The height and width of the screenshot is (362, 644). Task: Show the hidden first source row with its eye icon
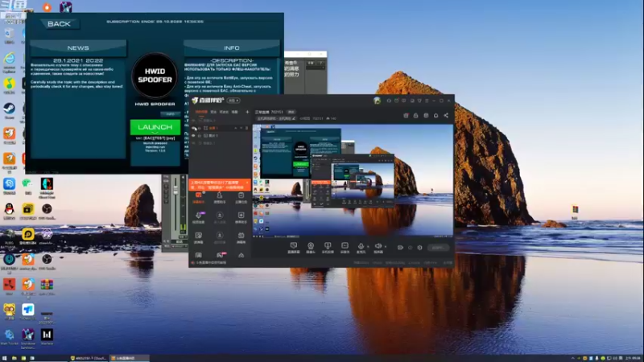pyautogui.click(x=193, y=121)
